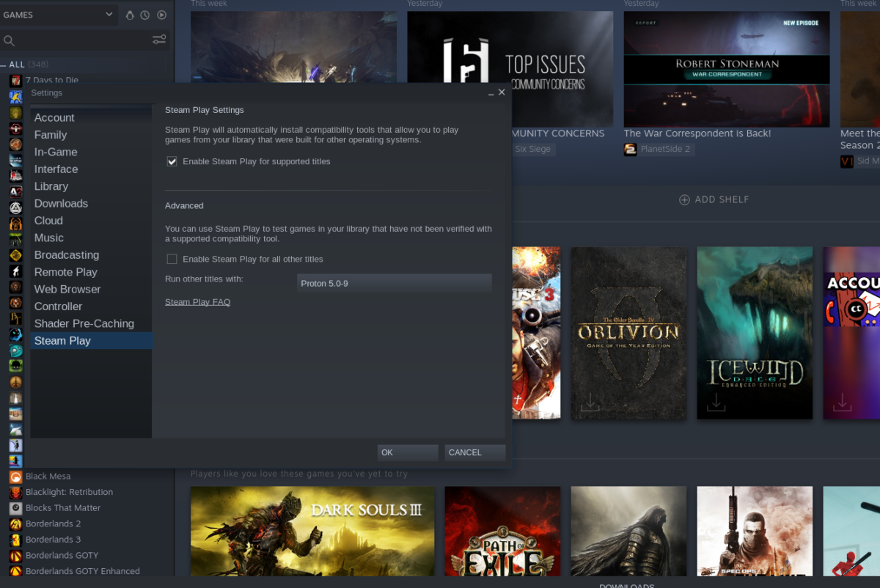Switch to the Downloads settings category
Viewport: 880px width, 588px height.
[x=61, y=203]
